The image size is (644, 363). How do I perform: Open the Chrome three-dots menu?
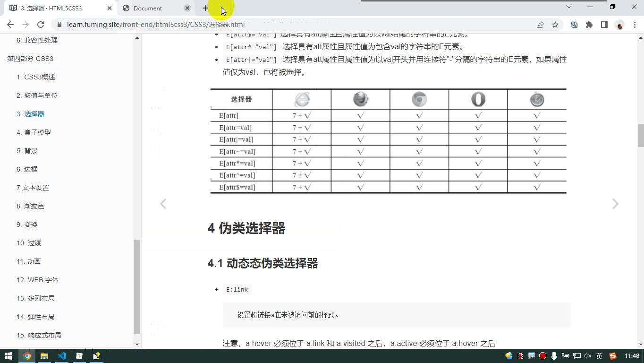(634, 25)
